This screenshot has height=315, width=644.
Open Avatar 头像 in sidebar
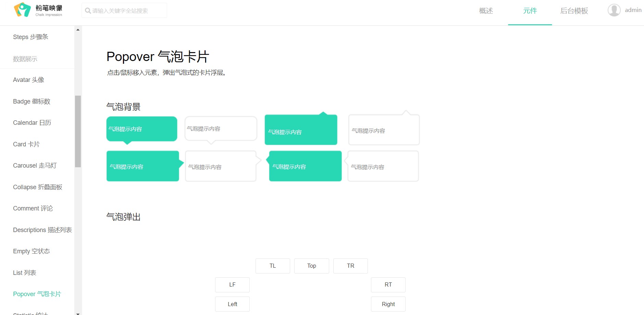28,80
